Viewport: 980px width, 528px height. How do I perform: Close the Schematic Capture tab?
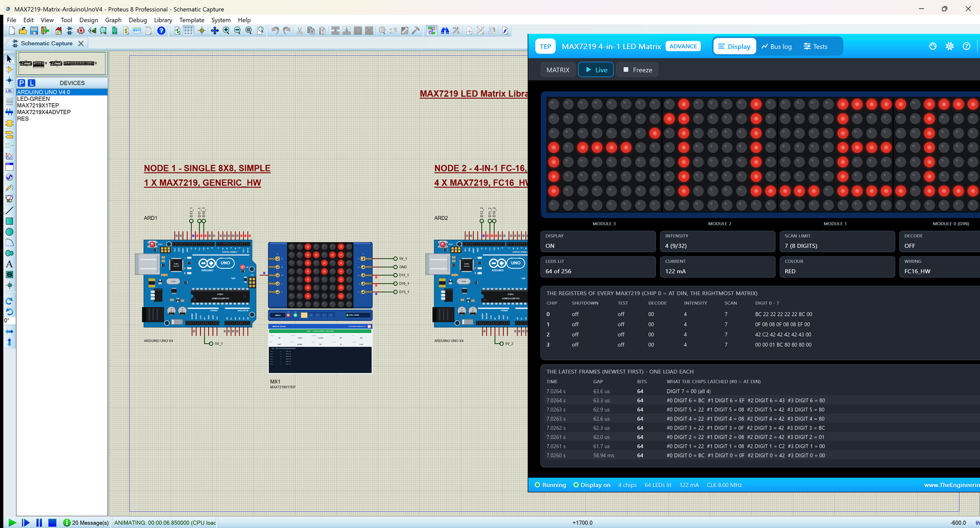[81, 44]
